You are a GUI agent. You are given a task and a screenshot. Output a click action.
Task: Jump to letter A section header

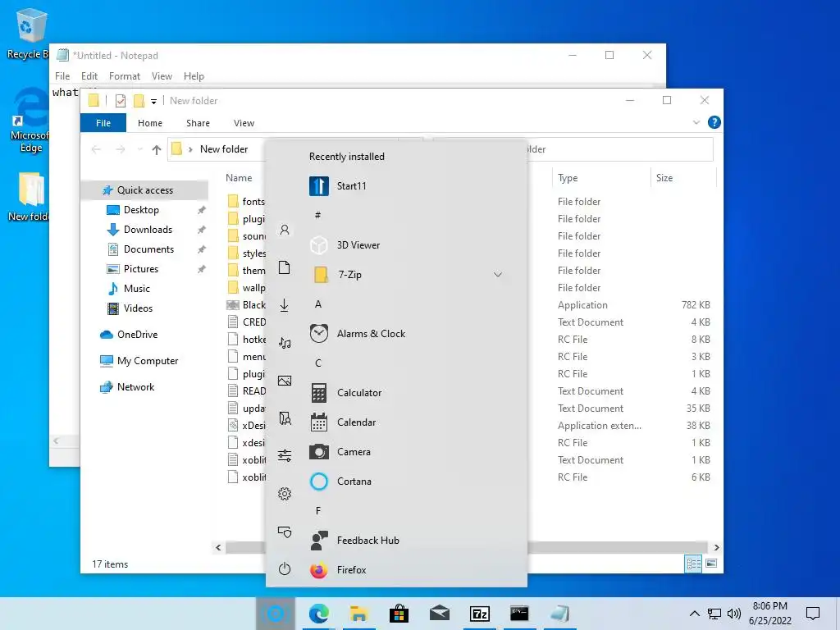(318, 304)
